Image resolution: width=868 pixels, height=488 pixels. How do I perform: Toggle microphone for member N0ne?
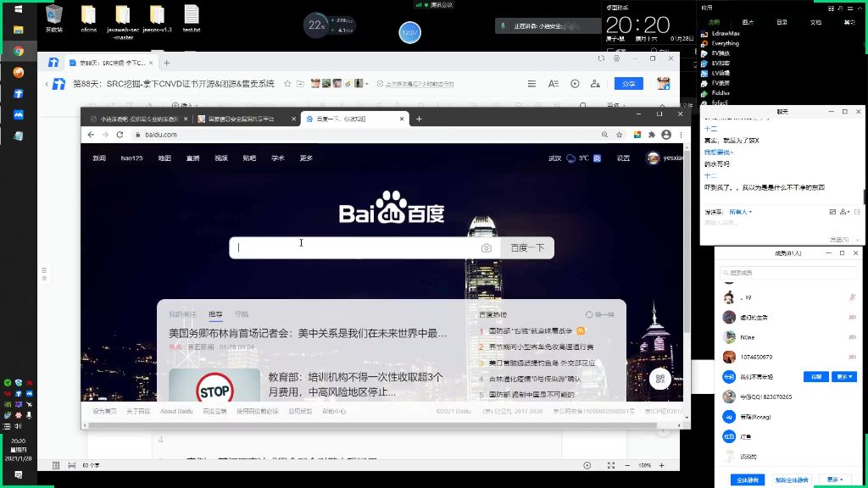coord(853,337)
